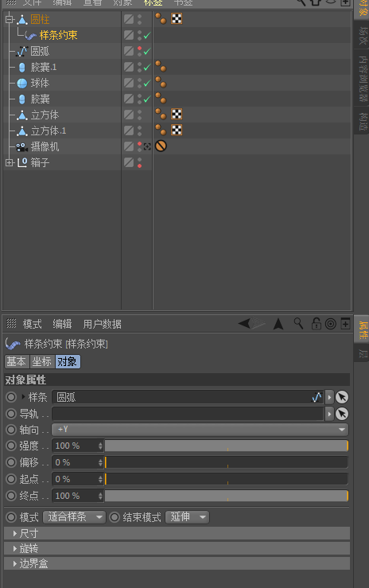Screen dimensions: 369x588
Task: Open the 模式 menu in attribute manager
Action: pos(33,324)
